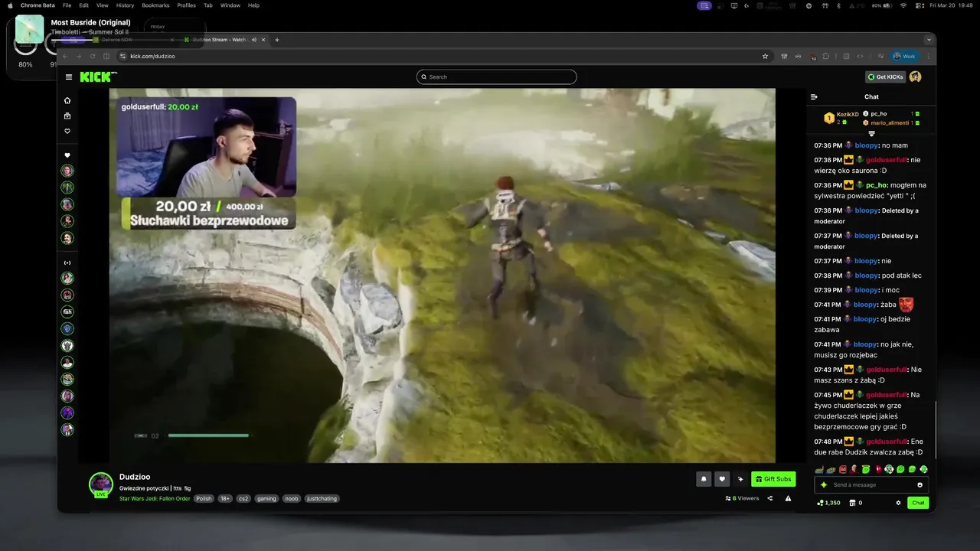Insert the red angry face emote
Viewport: 980px width, 551px height.
842,469
